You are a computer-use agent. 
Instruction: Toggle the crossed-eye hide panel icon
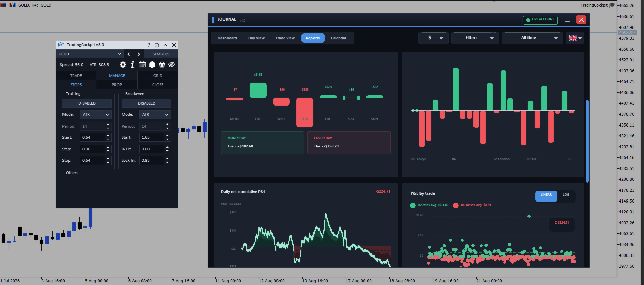coord(172,64)
